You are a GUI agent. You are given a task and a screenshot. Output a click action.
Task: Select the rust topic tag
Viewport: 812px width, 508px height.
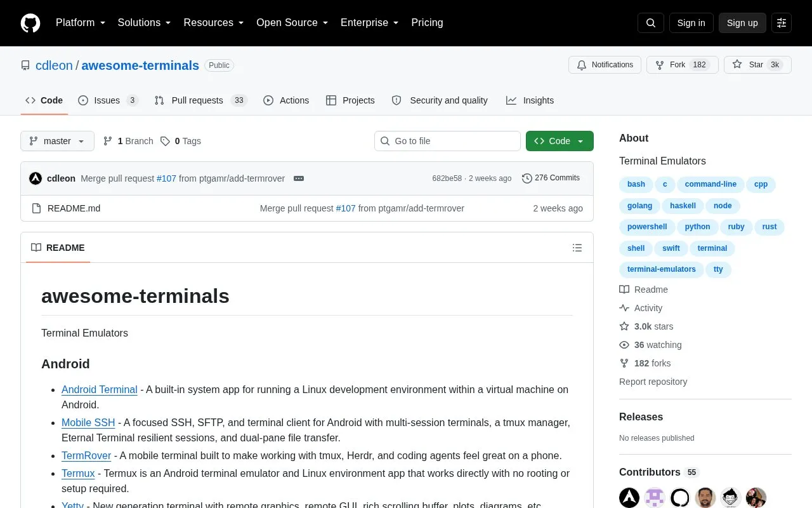[x=769, y=227]
